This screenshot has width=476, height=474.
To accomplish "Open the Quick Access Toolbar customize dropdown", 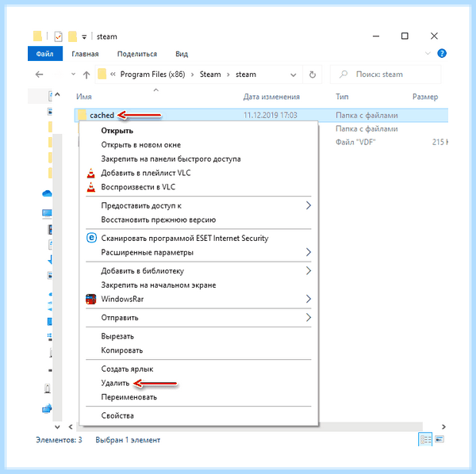I will [x=84, y=37].
